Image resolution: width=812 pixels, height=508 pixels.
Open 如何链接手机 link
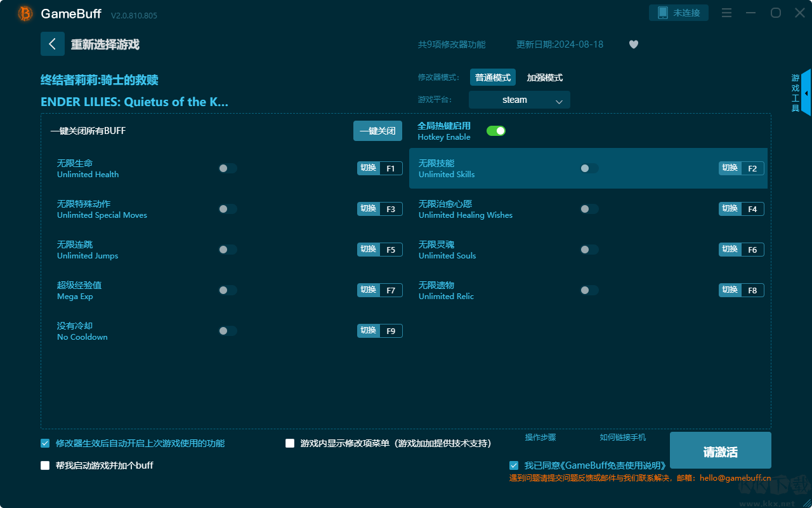(623, 438)
